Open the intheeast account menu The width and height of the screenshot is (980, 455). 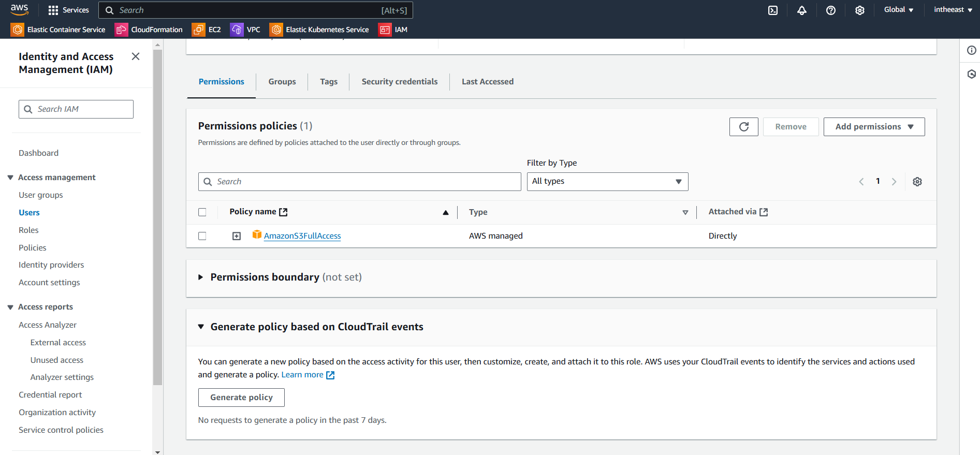pyautogui.click(x=953, y=10)
